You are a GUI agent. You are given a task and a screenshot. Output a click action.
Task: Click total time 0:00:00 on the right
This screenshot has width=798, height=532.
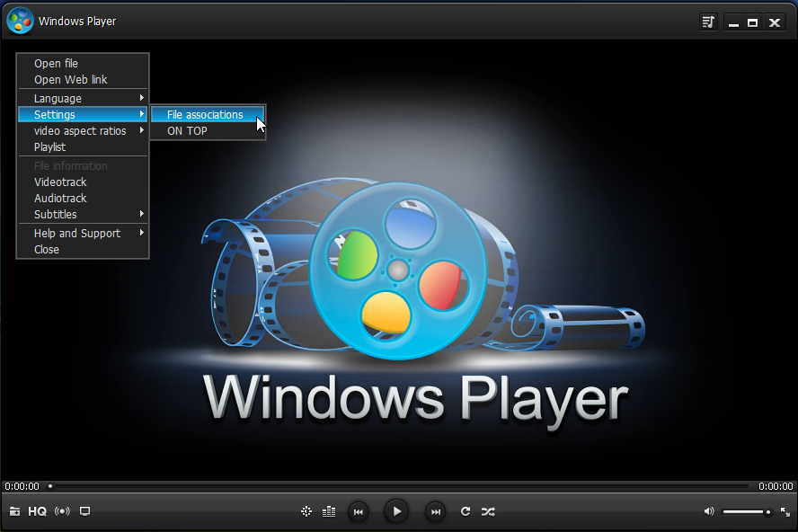click(x=776, y=486)
